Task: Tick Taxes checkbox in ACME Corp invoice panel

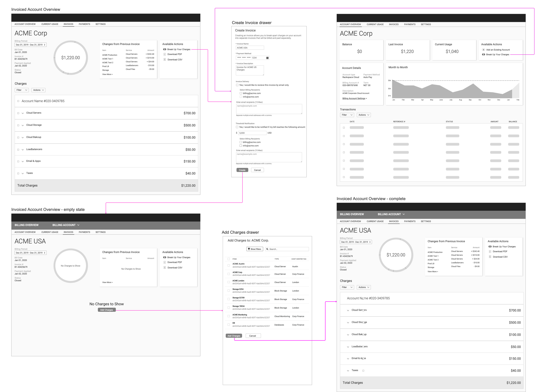Action: click(18, 173)
